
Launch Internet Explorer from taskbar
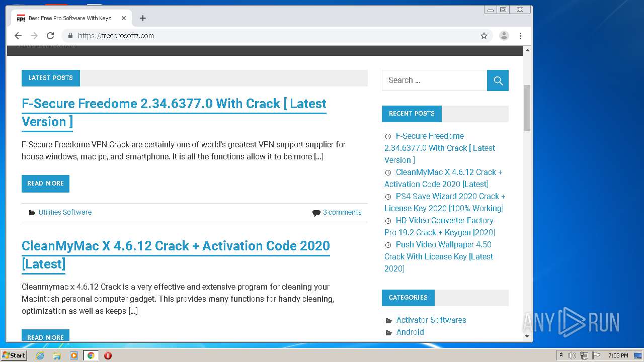coord(40,355)
